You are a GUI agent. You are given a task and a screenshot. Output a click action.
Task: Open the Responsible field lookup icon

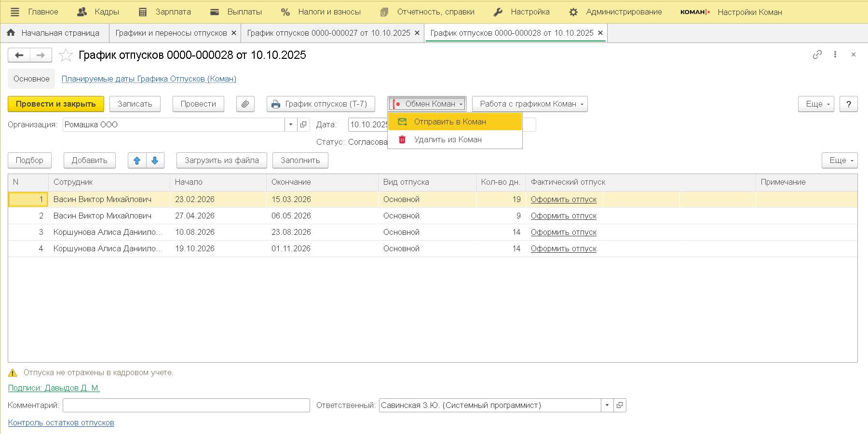[x=620, y=406]
